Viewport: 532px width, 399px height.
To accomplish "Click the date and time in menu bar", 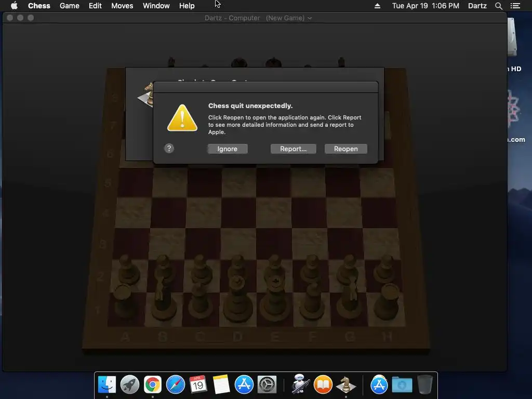I will [x=425, y=6].
